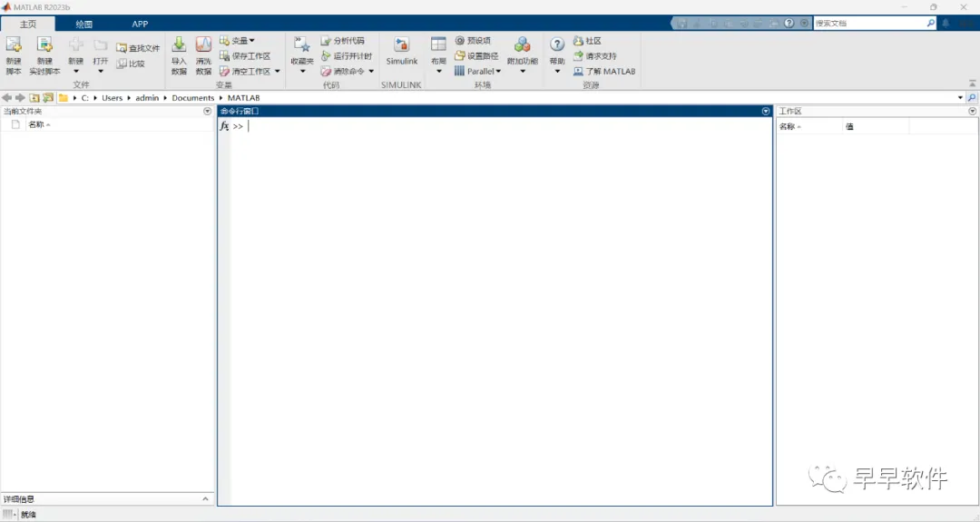
Task: Click MATLAB in the address path
Action: point(244,97)
